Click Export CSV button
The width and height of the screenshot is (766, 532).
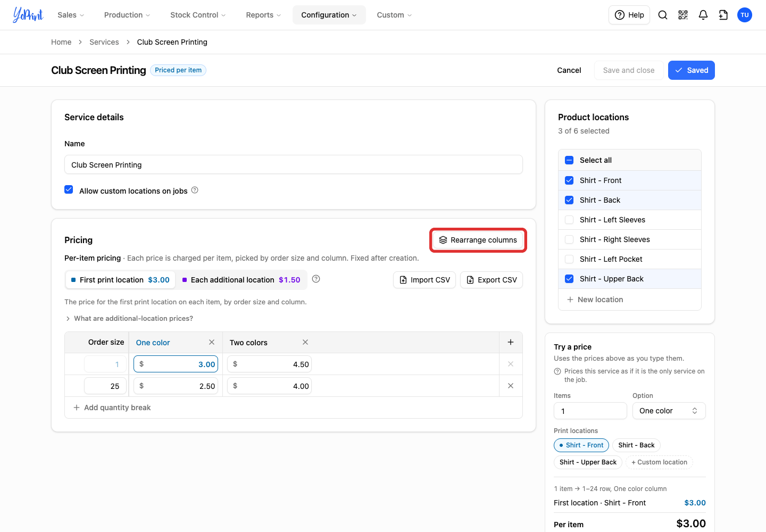tap(492, 280)
